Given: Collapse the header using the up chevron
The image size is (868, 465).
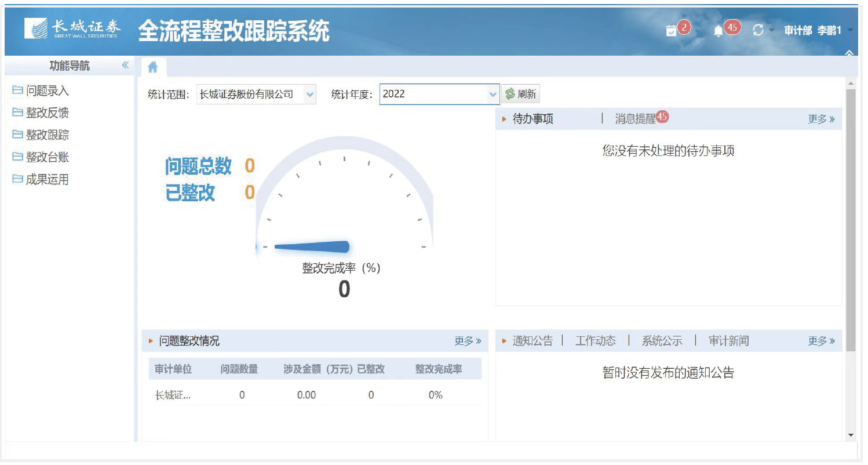Looking at the screenshot, I should (x=849, y=53).
